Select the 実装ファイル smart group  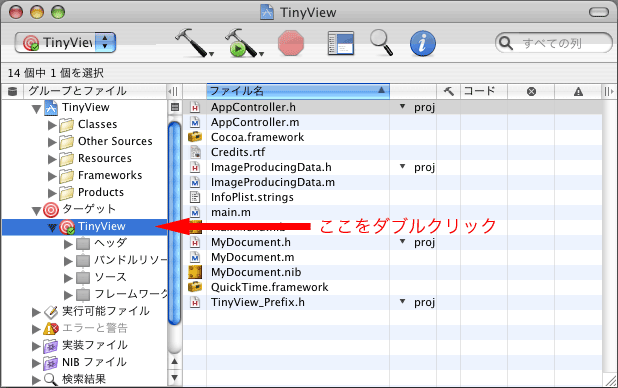pos(95,345)
